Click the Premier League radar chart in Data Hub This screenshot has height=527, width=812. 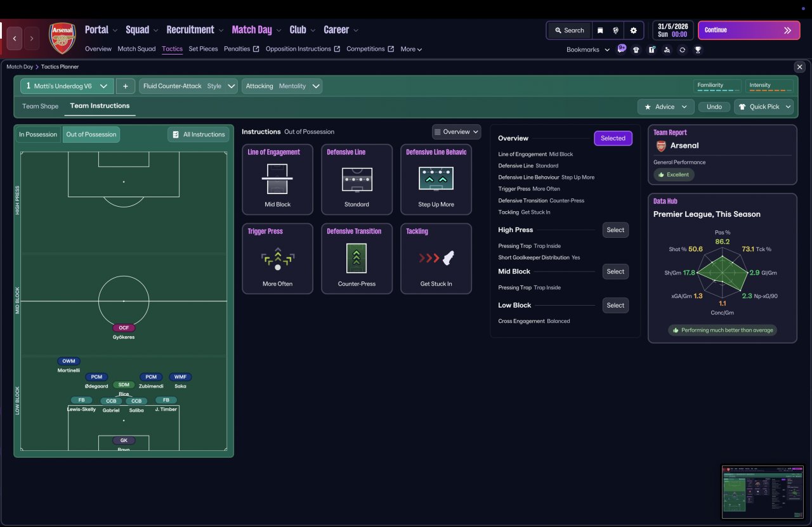pyautogui.click(x=722, y=274)
